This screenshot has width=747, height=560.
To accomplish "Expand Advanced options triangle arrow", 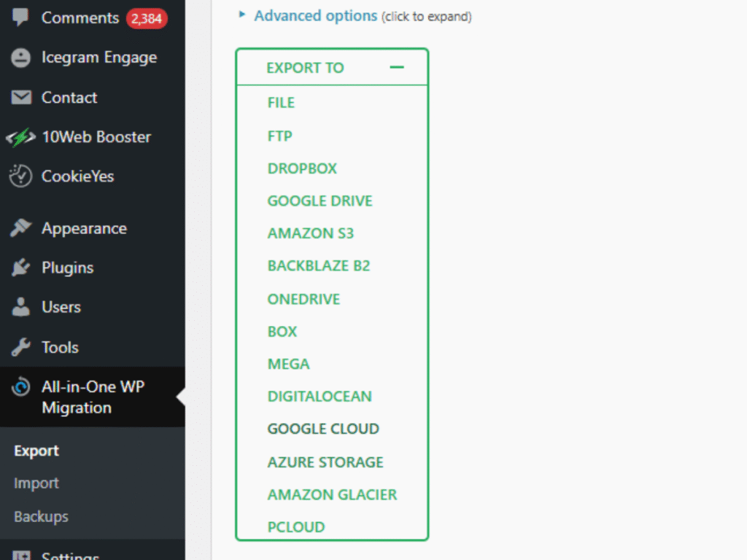I will click(242, 15).
